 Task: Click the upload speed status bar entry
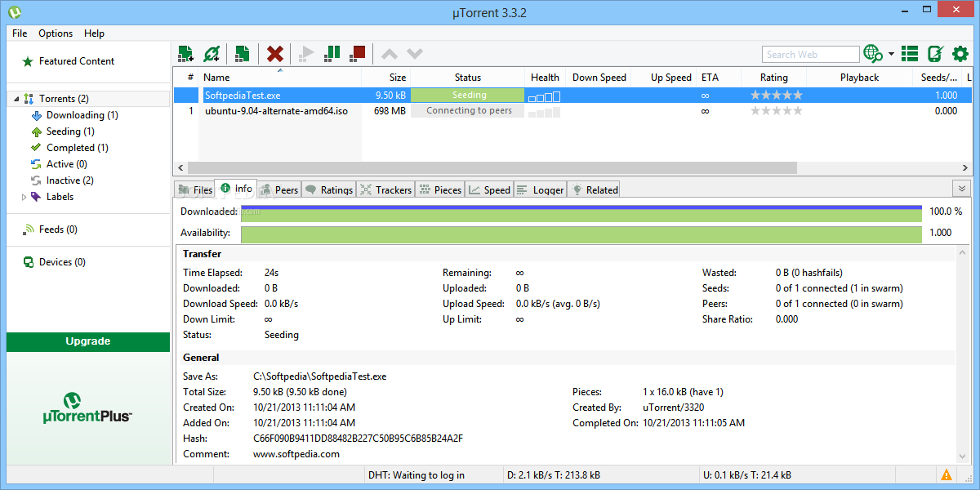[746, 474]
